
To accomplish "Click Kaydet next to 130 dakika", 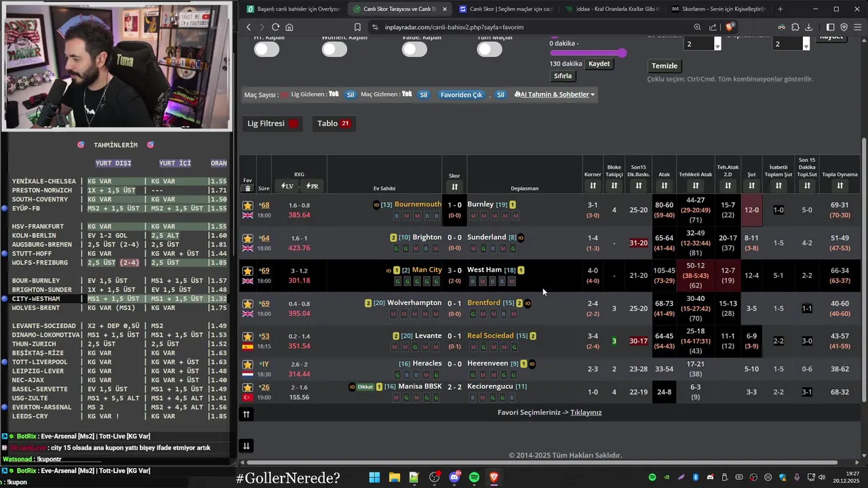I will 599,64.
